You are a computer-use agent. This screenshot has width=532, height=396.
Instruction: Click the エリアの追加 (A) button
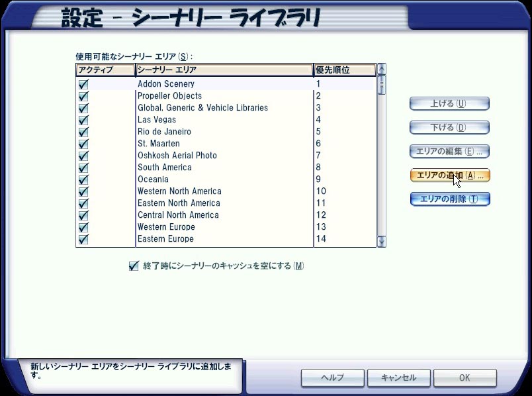(449, 175)
